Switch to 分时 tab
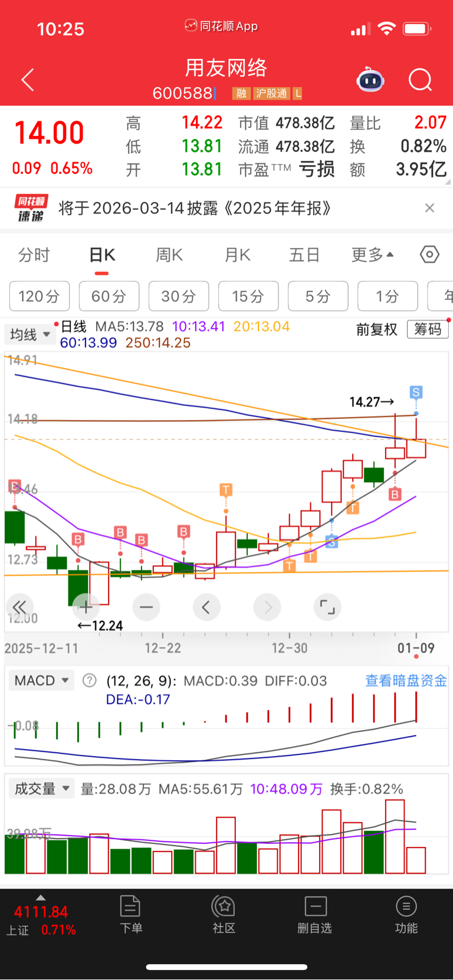The width and height of the screenshot is (453, 980). pos(34,255)
